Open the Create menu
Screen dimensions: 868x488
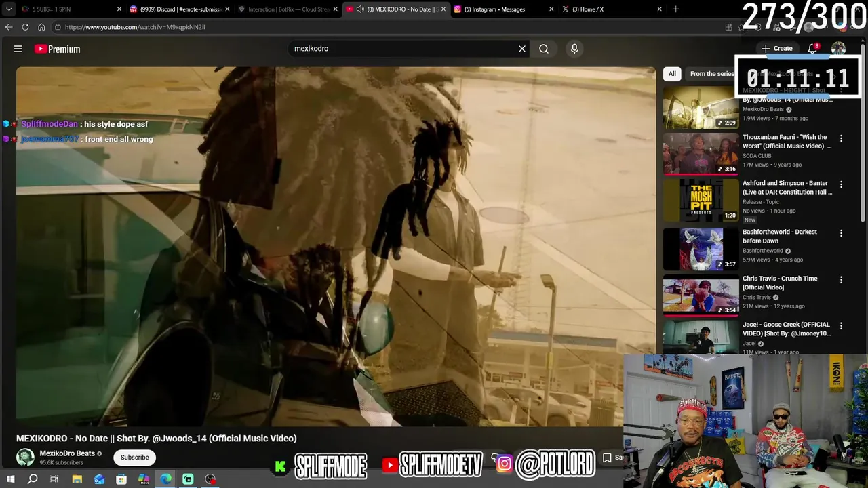(777, 49)
